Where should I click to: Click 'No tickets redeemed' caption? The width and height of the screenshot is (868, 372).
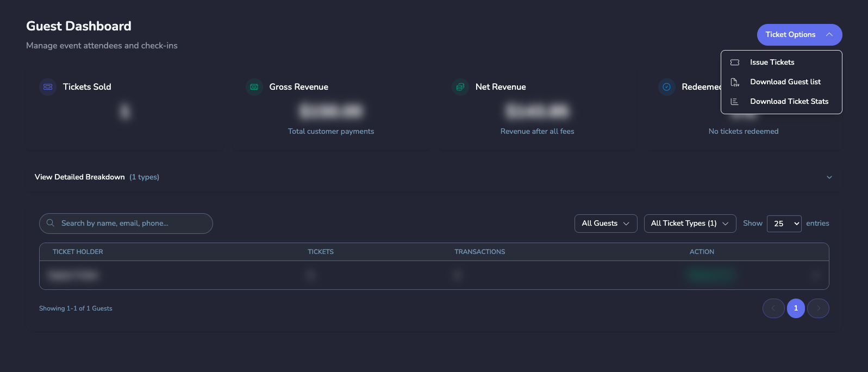[x=744, y=132]
